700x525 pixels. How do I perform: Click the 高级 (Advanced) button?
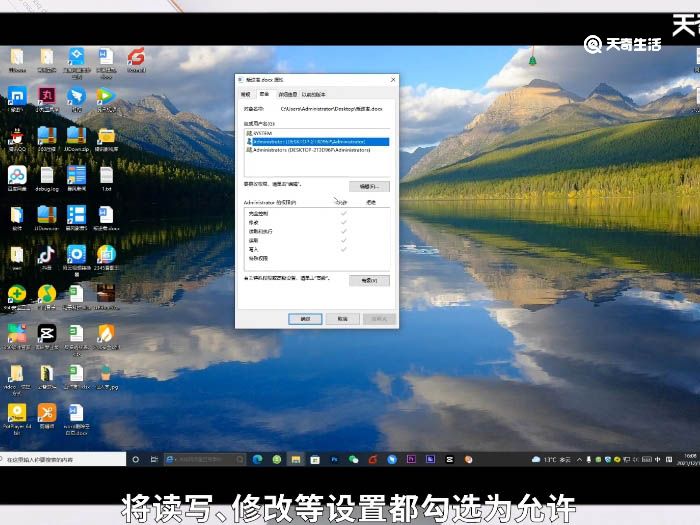pyautogui.click(x=369, y=280)
